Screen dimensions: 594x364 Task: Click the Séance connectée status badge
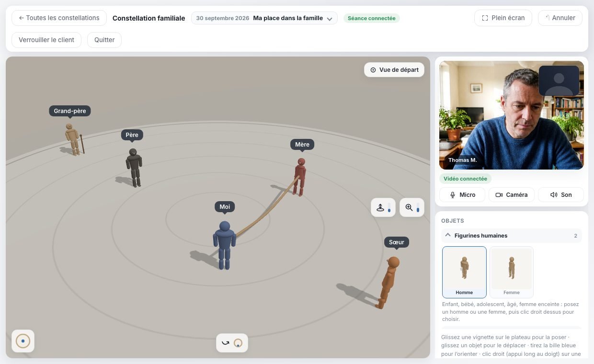click(371, 18)
